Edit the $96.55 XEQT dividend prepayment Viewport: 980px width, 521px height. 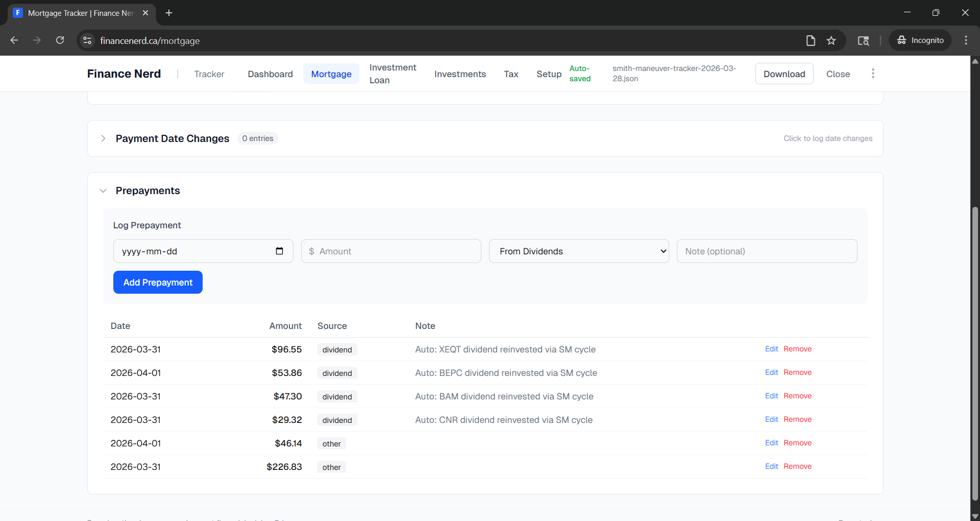pos(771,349)
